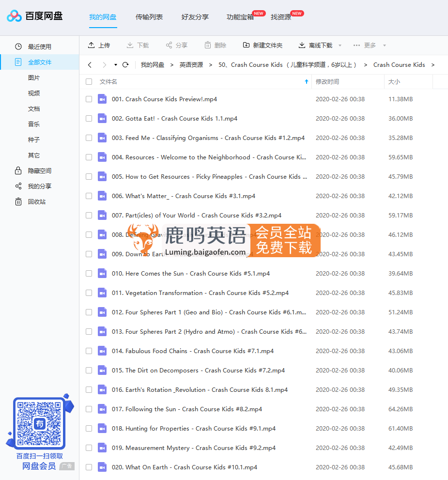Toggle the select-all checkbox in header

pos(89,82)
